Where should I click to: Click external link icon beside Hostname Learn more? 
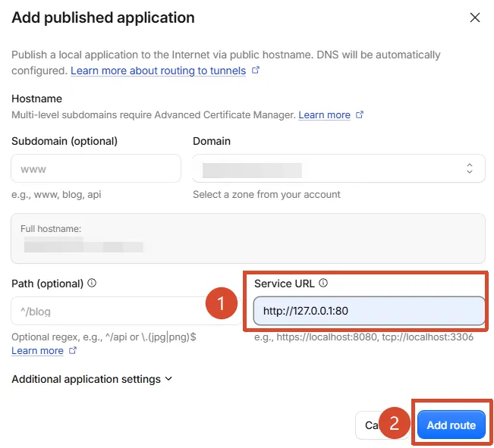[x=360, y=114]
